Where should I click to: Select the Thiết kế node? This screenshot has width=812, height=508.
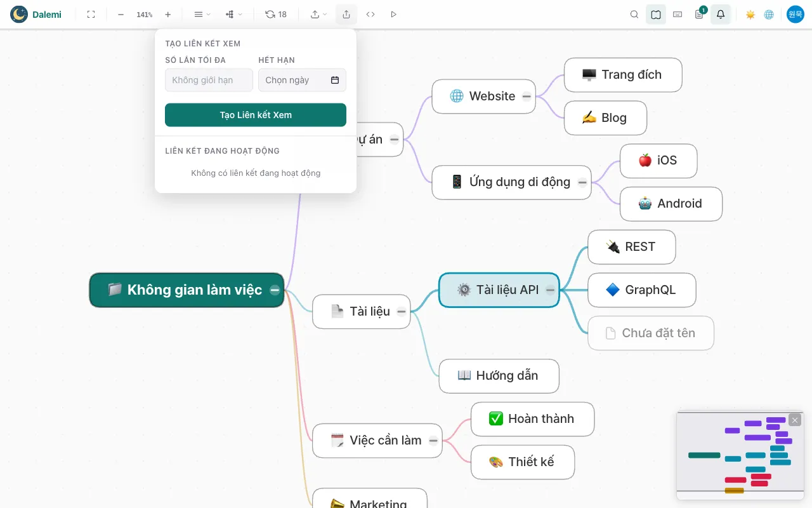coord(523,462)
